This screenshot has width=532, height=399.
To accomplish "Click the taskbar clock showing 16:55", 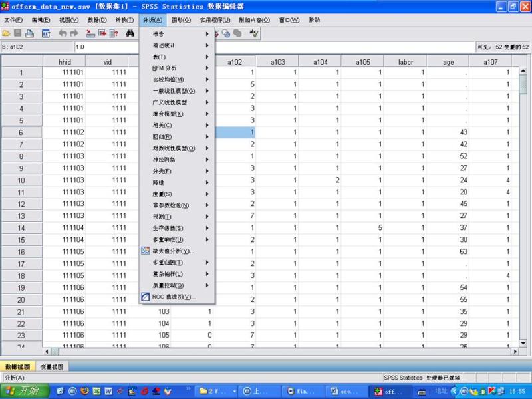I will [x=517, y=391].
